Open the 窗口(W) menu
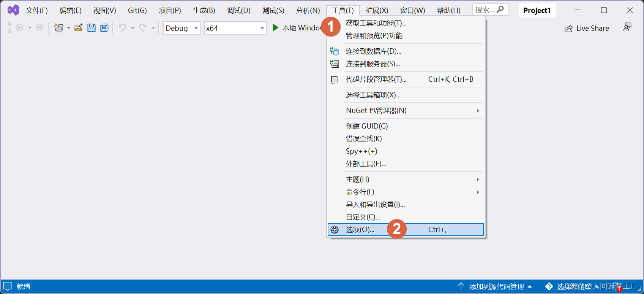The image size is (644, 294). pos(413,11)
